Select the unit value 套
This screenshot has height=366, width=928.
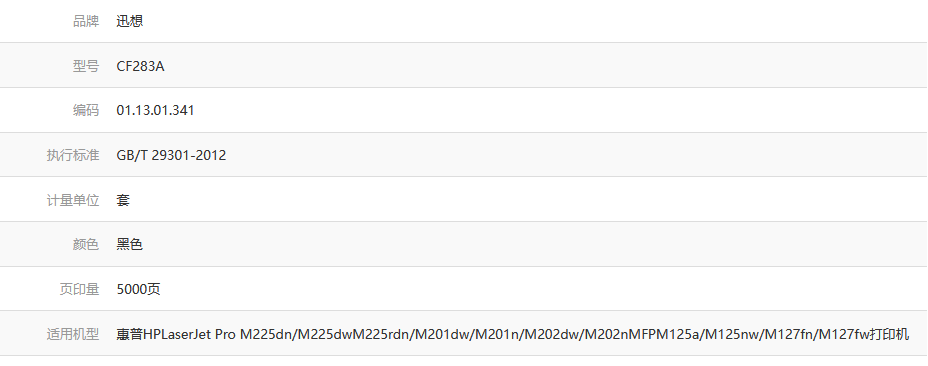pos(123,200)
